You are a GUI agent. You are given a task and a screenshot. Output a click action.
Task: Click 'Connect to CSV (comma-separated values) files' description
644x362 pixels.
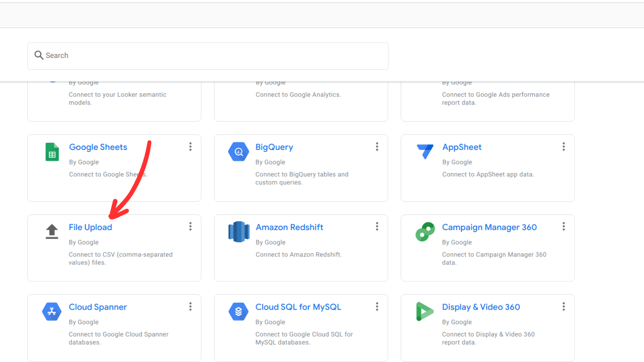pos(121,259)
